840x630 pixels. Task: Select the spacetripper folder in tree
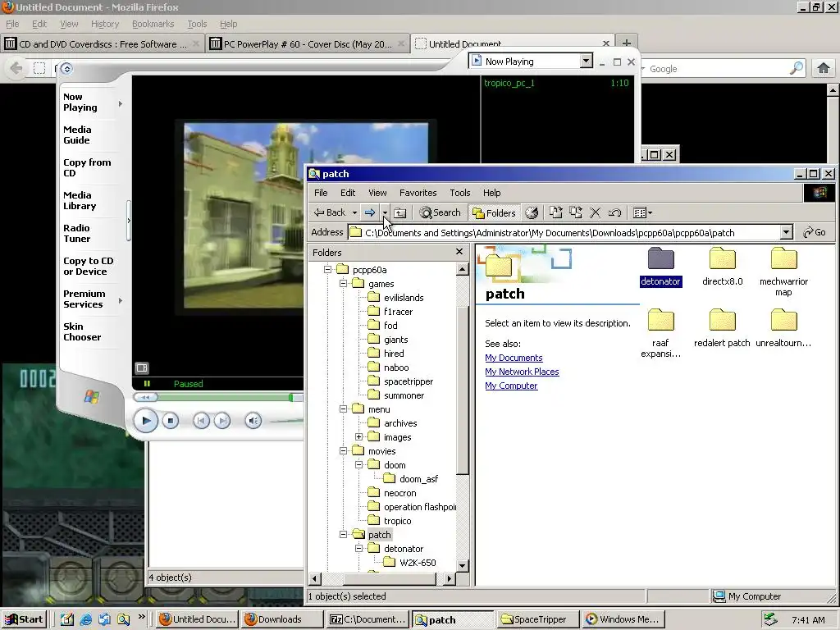[409, 381]
